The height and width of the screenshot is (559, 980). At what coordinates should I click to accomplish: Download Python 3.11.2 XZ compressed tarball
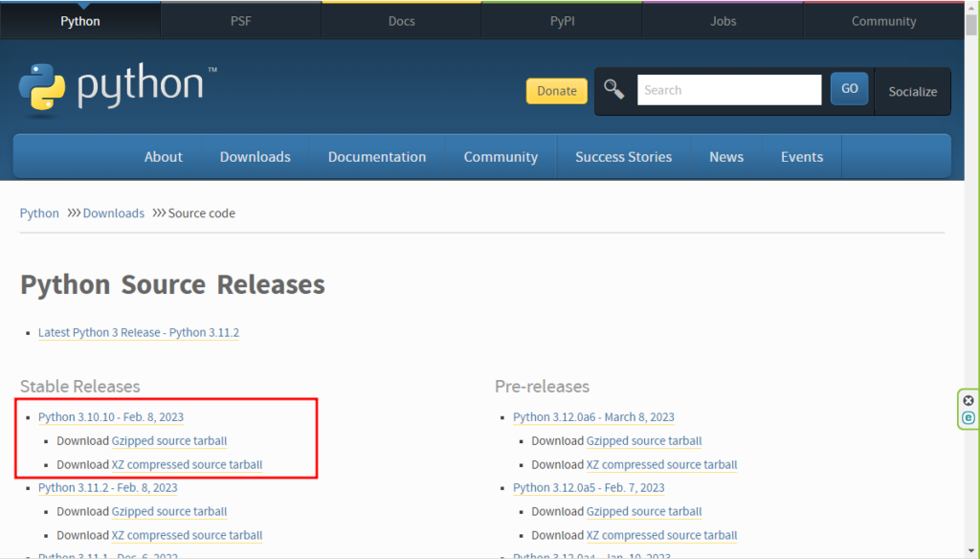(x=187, y=536)
